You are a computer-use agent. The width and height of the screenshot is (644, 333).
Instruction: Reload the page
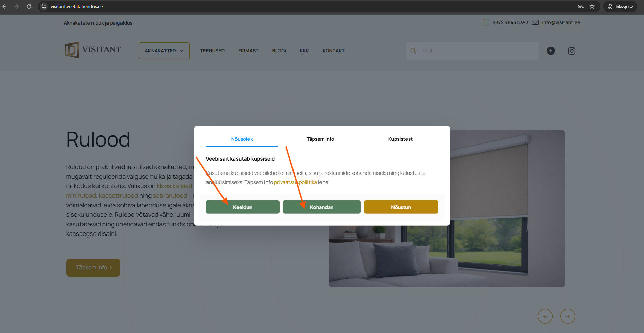tap(29, 6)
